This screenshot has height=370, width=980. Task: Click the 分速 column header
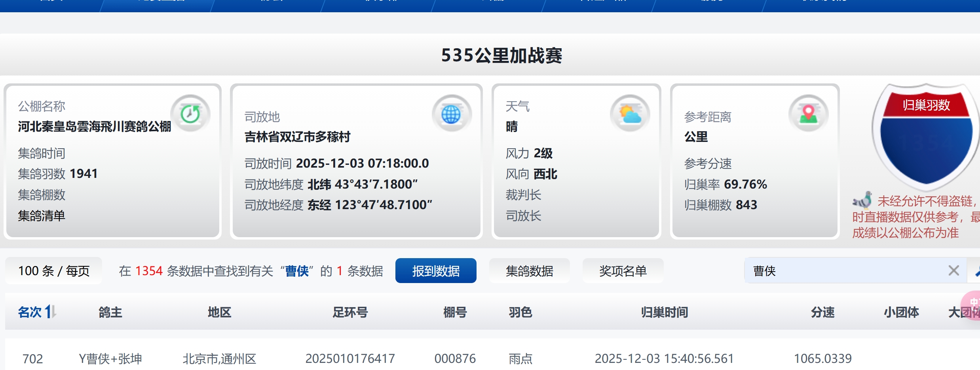[822, 312]
